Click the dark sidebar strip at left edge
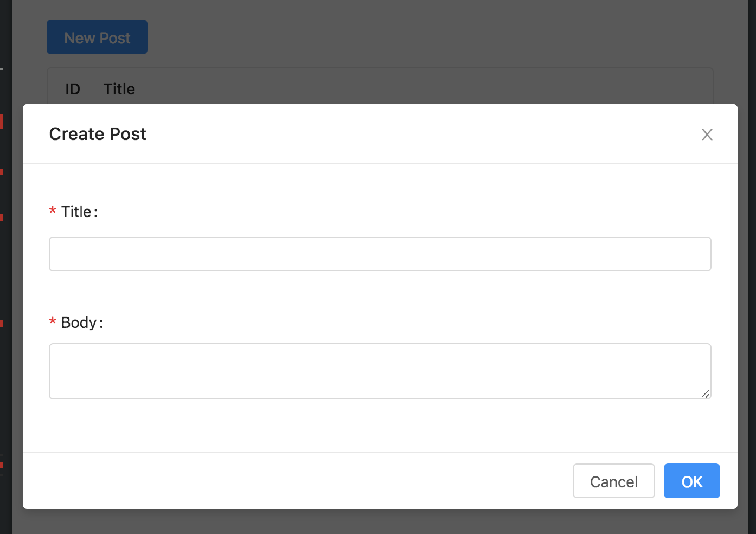This screenshot has width=756, height=534. point(5,271)
